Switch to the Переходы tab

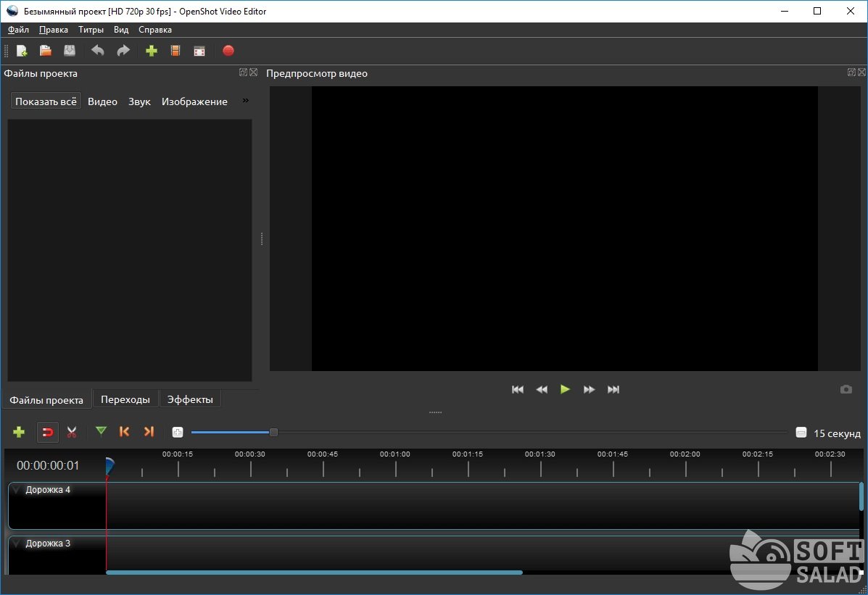[125, 399]
